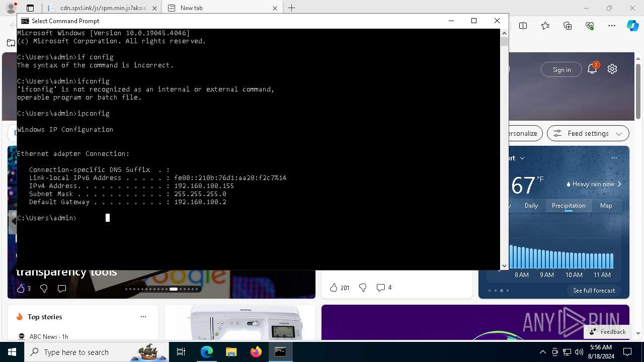Click Command Prompt scrollbar down arrow
The width and height of the screenshot is (644, 362).
[504, 266]
